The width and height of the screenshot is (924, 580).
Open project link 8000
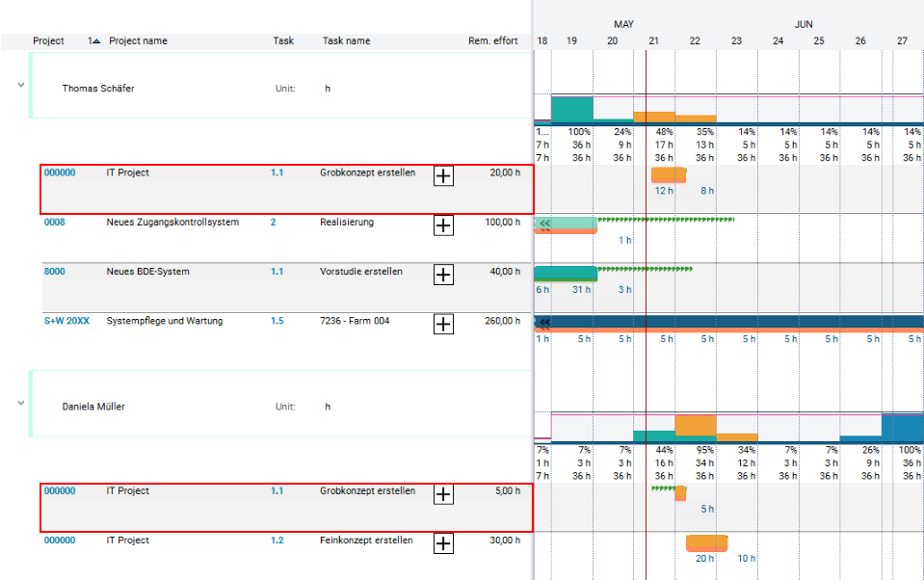[x=55, y=272]
